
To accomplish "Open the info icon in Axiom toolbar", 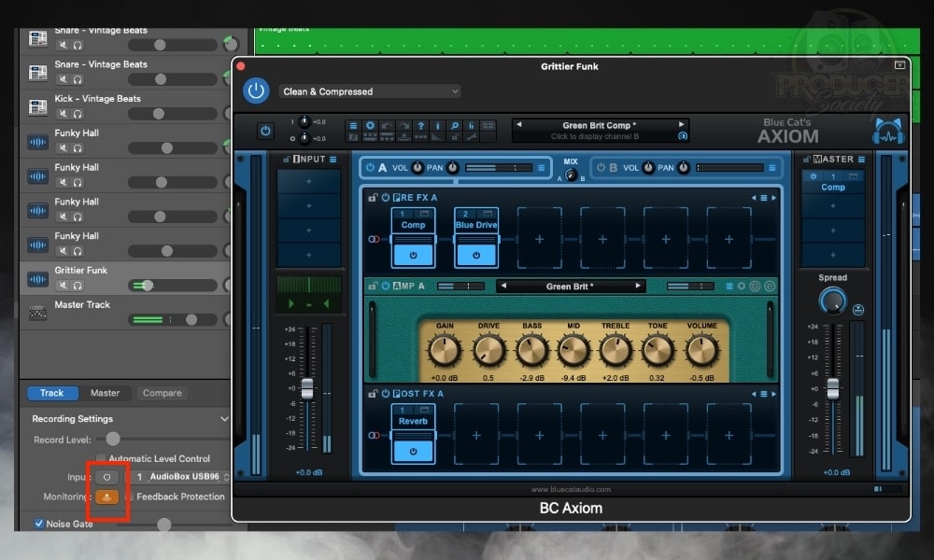I will click(x=437, y=126).
